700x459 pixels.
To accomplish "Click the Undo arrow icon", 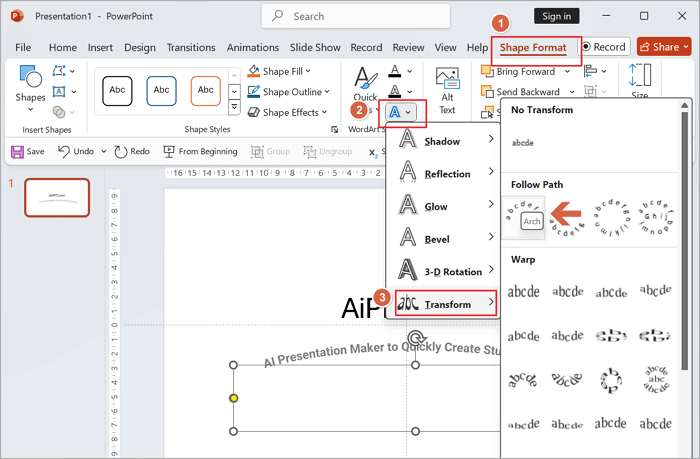I will tap(65, 151).
